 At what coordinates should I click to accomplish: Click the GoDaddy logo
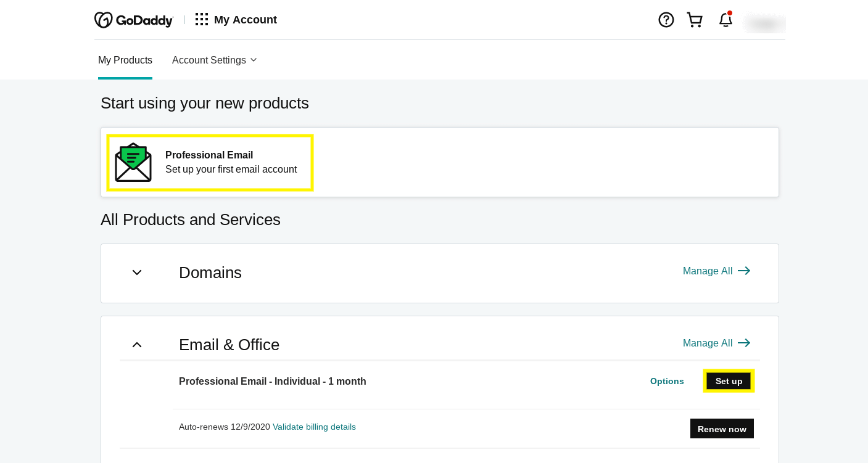(134, 20)
